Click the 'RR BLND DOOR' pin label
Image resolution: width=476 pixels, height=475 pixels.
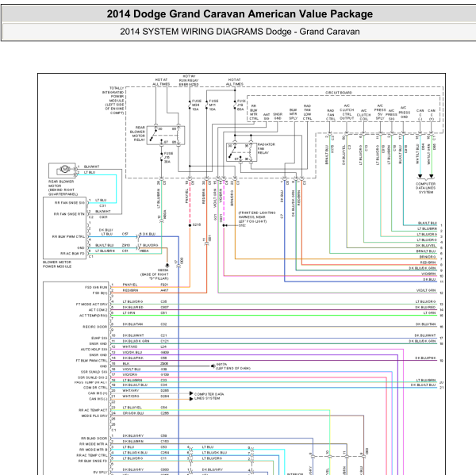[x=94, y=439]
